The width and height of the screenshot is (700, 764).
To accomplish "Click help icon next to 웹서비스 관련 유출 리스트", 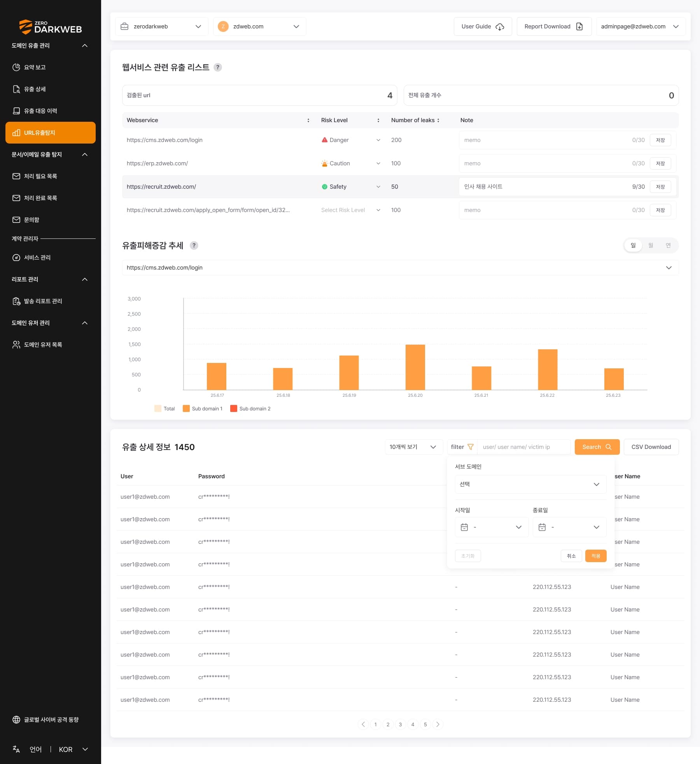I will click(218, 67).
